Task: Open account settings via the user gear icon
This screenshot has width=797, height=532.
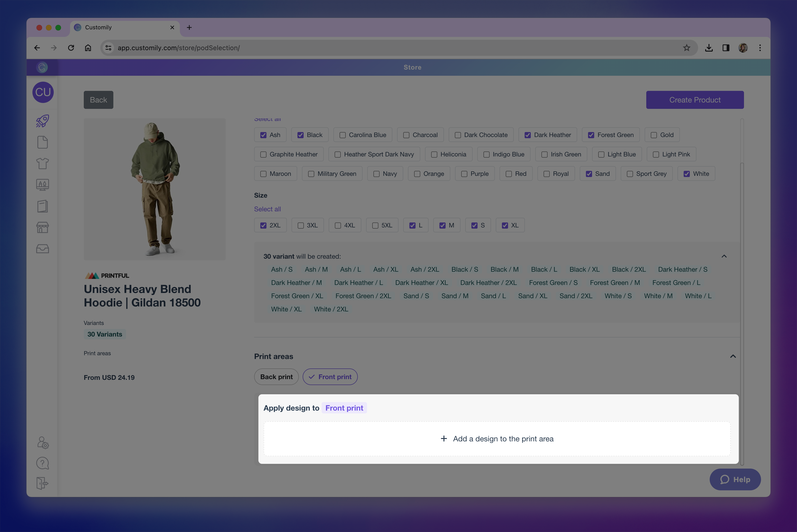Action: (42, 442)
